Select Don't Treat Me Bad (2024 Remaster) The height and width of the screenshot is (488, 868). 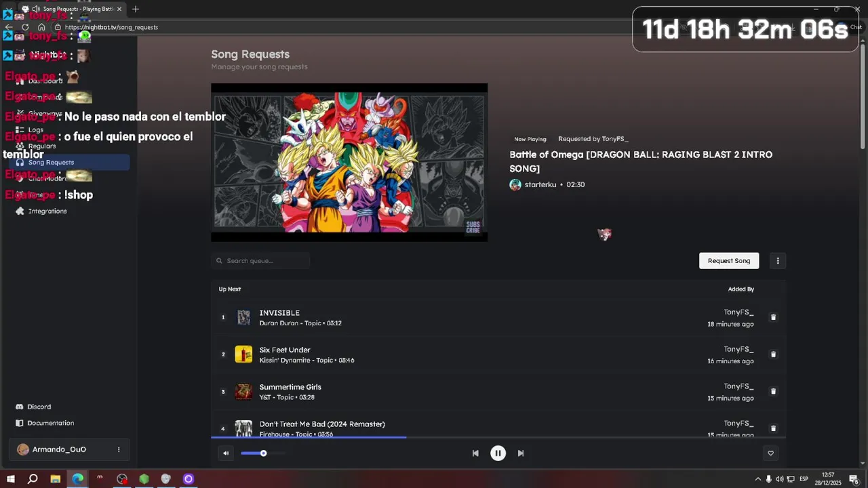pos(322,424)
